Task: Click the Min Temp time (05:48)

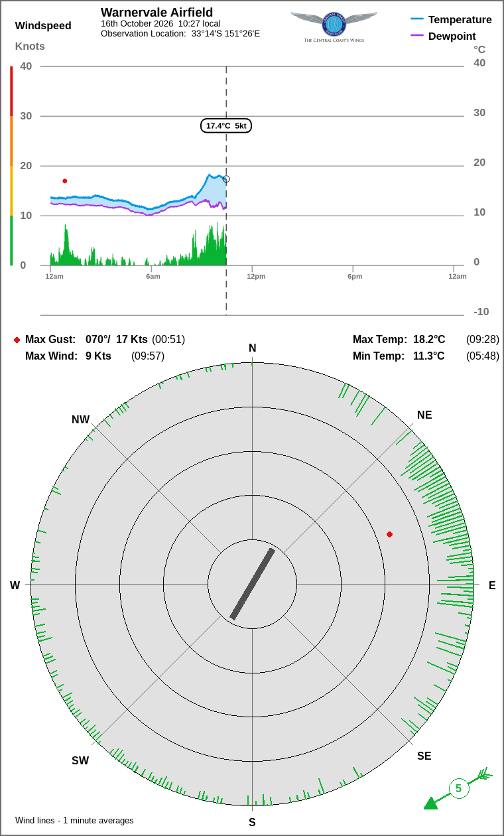Action: [483, 356]
